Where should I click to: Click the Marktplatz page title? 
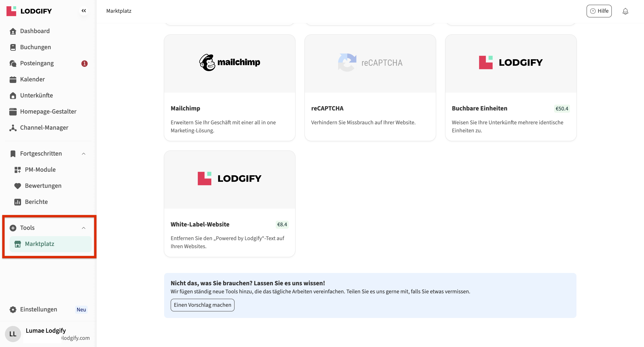point(119,11)
